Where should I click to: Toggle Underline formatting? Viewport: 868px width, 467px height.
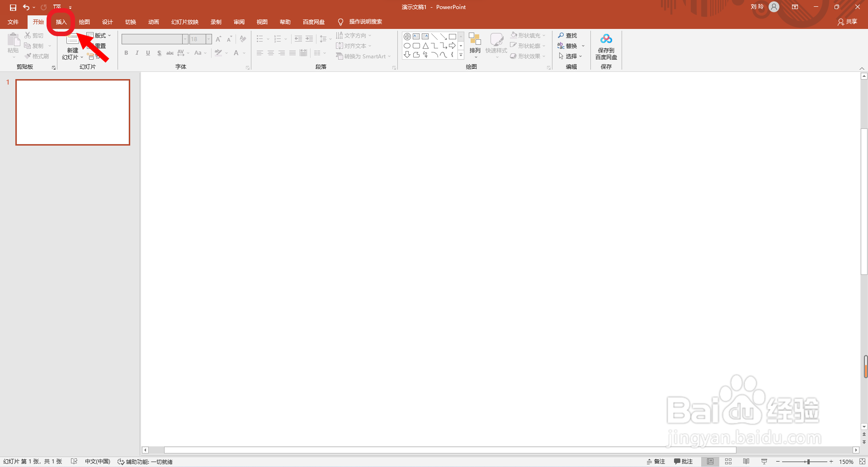click(x=148, y=53)
